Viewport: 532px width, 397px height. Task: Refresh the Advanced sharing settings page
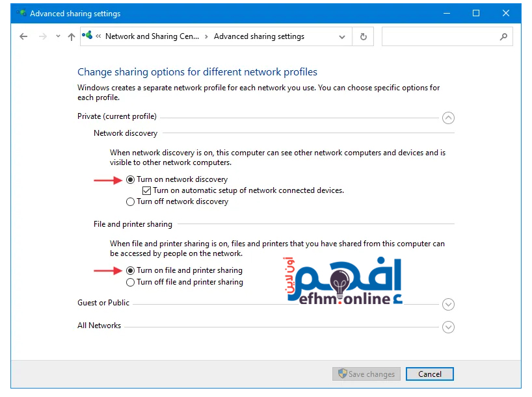363,36
